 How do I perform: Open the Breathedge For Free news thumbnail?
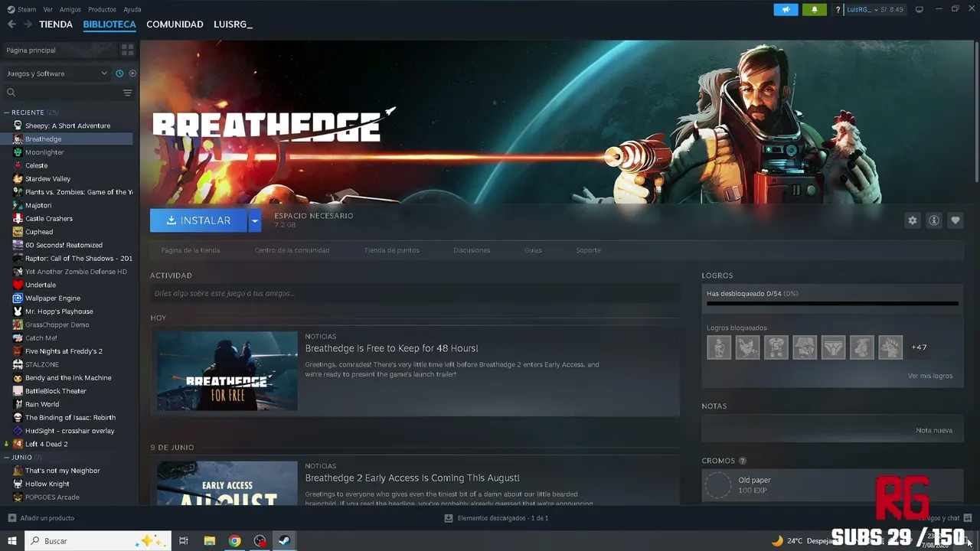pyautogui.click(x=227, y=371)
